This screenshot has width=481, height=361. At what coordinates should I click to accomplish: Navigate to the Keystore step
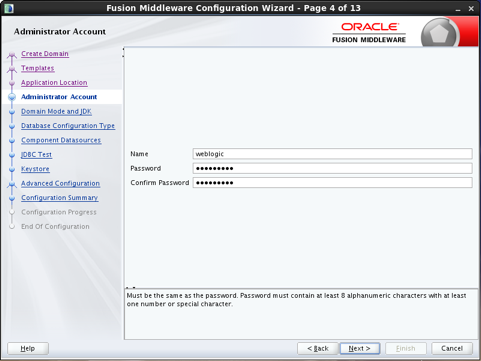tap(35, 169)
